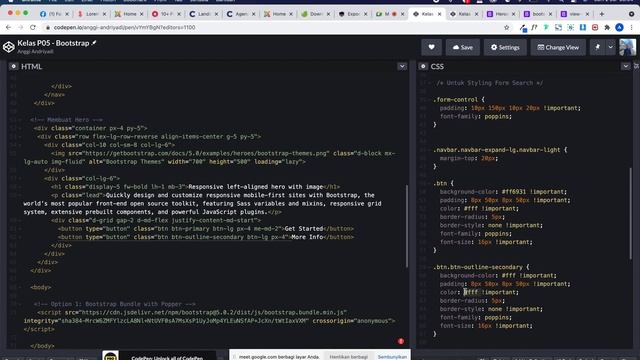Click the .form-control selector in CSS
640x360 pixels.
pyautogui.click(x=457, y=100)
